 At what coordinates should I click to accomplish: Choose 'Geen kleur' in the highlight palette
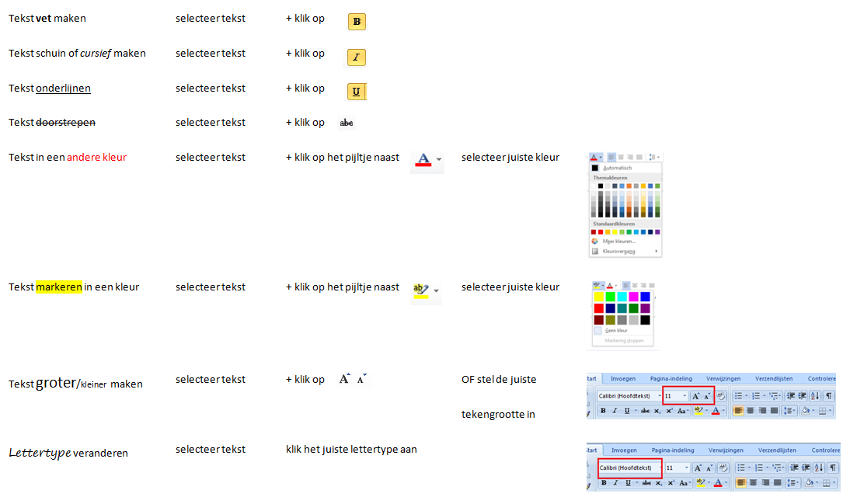point(622,331)
